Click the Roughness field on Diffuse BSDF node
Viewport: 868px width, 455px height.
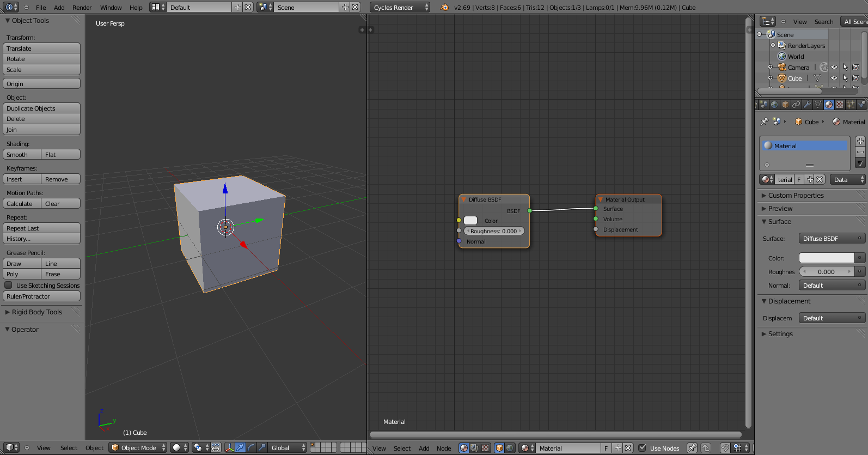tap(493, 231)
